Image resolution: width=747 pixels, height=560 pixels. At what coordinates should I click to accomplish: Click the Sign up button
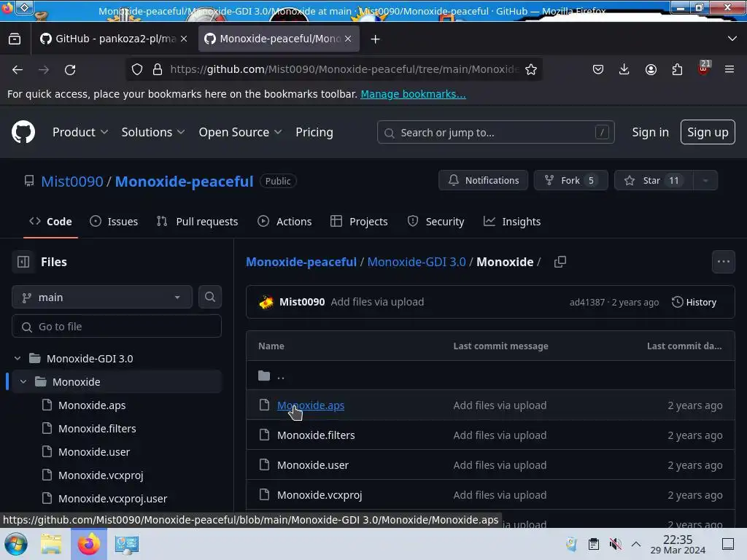[x=708, y=132]
